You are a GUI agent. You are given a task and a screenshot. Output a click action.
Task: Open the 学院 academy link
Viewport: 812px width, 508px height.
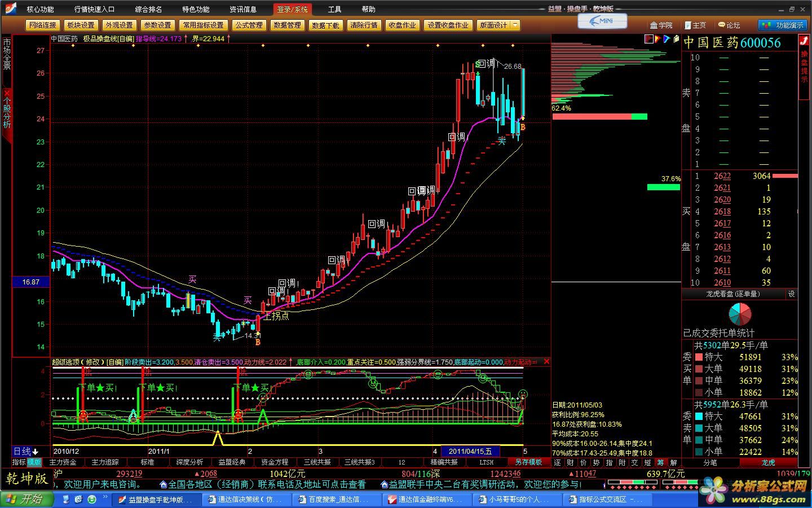point(661,25)
